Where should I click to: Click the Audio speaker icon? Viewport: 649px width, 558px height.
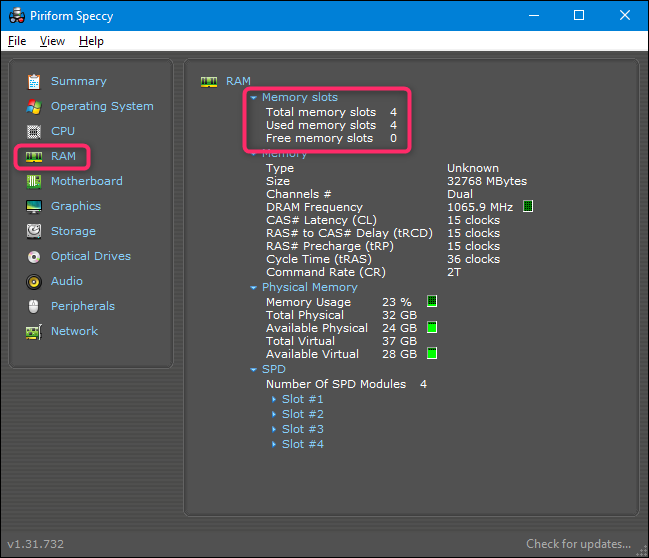[x=34, y=281]
